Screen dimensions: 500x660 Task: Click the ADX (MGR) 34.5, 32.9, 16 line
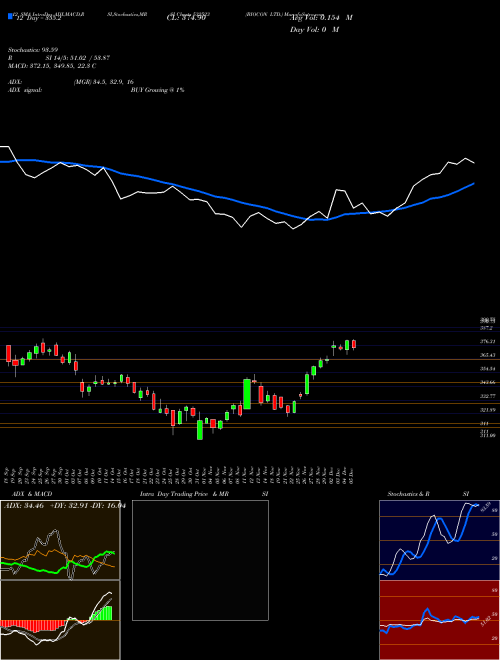coord(70,82)
